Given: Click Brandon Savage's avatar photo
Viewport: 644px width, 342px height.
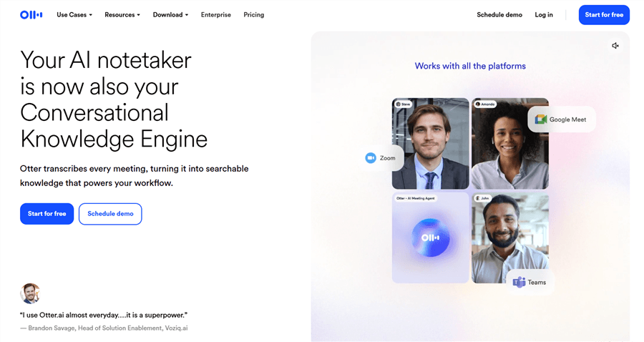Looking at the screenshot, I should tap(30, 293).
